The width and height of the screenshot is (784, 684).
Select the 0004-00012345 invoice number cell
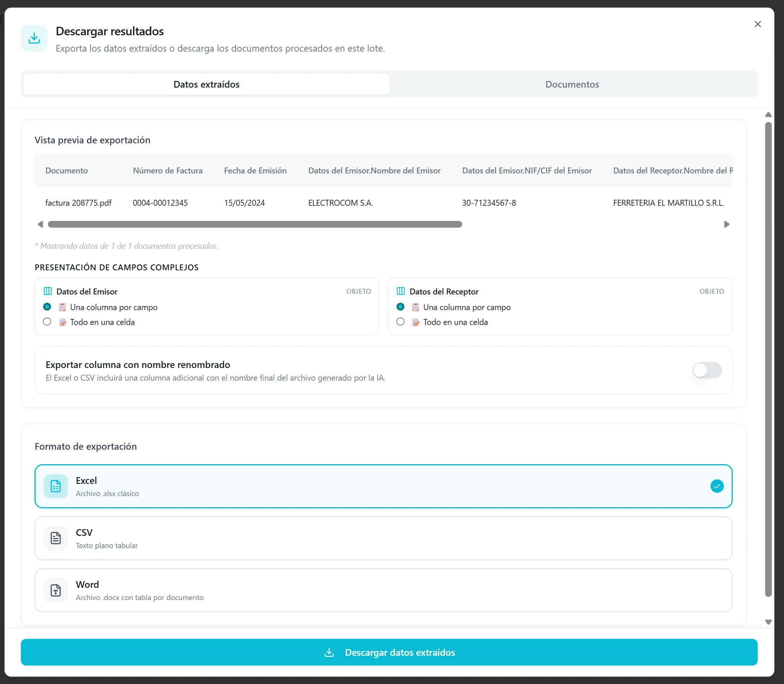(x=160, y=203)
